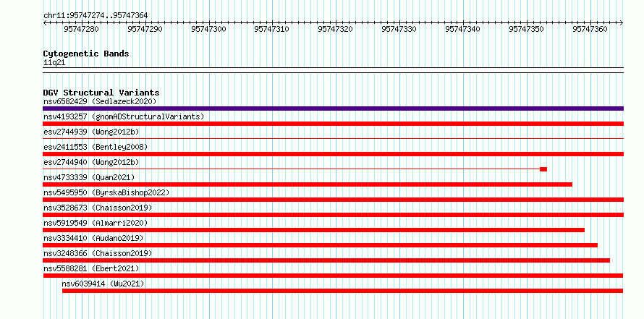Open variant nsv3528673 (Chaisson2019) label
The width and height of the screenshot is (644, 319).
tap(98, 208)
